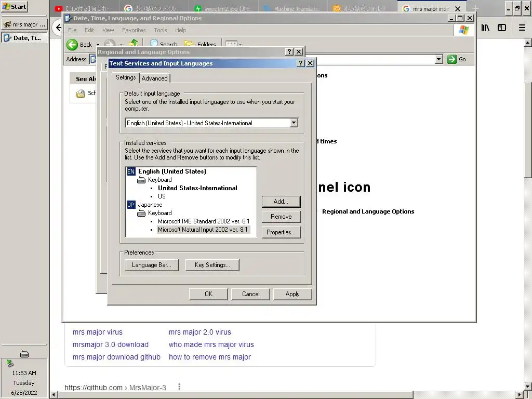Open the Edit menu in Control Panel window
Screen dimensions: 532x399
[x=89, y=30]
